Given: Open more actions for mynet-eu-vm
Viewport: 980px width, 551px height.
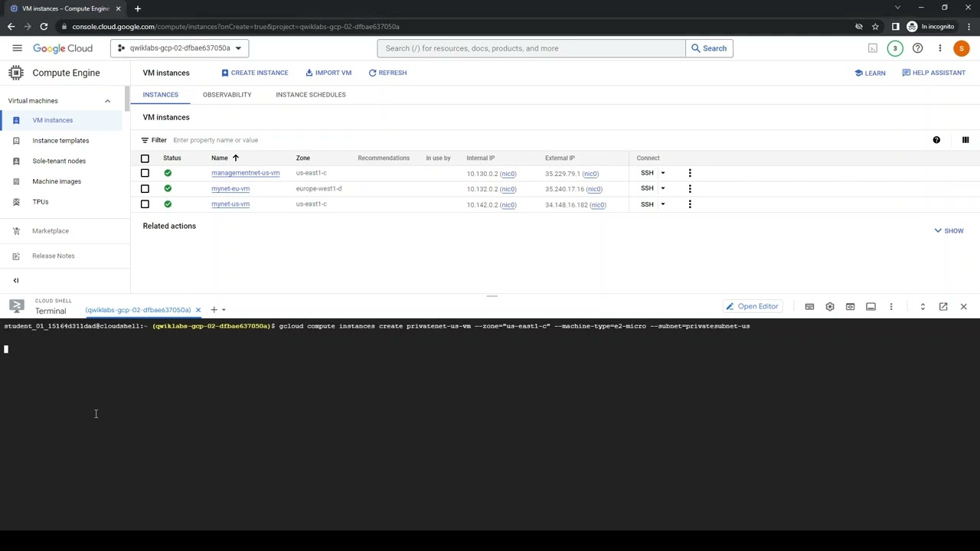Looking at the screenshot, I should [690, 188].
